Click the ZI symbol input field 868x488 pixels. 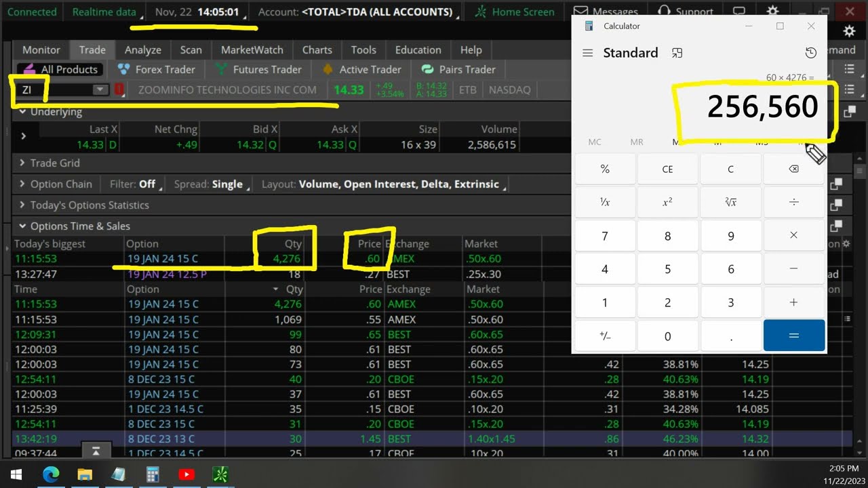click(56, 89)
